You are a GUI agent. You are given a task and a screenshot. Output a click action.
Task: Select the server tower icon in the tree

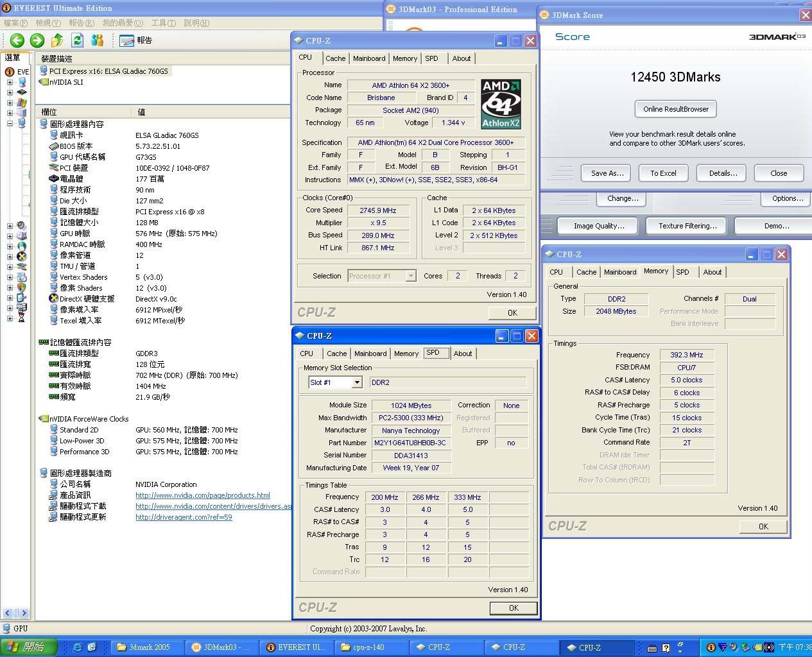[x=22, y=113]
